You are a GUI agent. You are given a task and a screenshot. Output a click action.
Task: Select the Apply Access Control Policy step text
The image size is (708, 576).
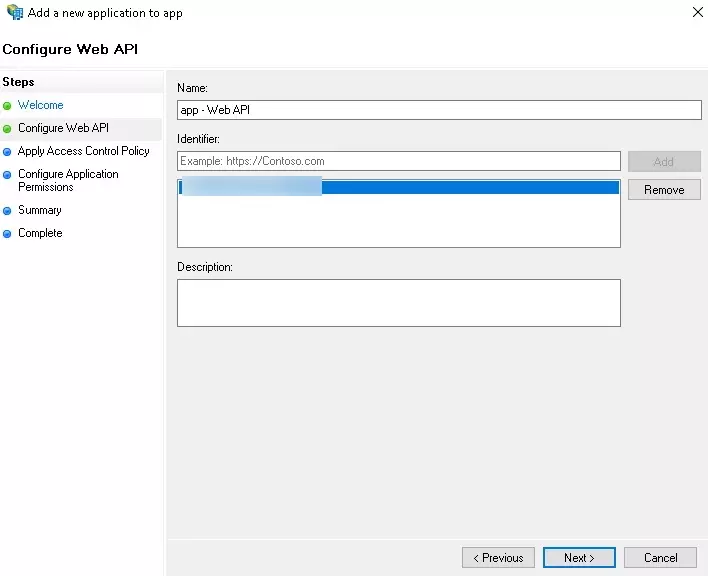pos(83,151)
